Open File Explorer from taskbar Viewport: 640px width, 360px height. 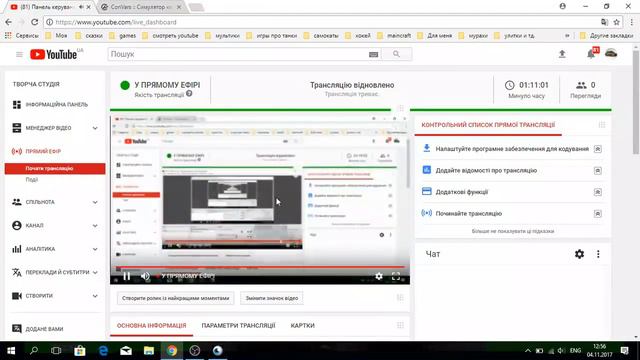point(149,351)
